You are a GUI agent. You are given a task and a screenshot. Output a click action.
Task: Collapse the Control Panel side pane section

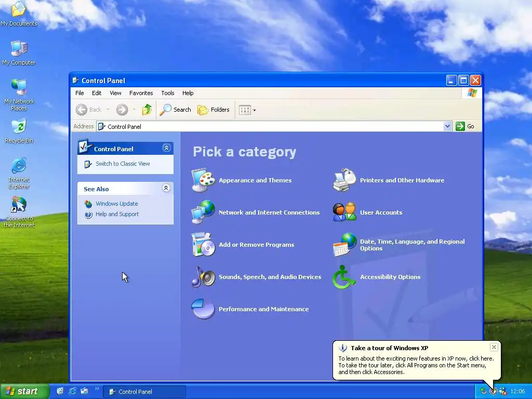click(166, 148)
